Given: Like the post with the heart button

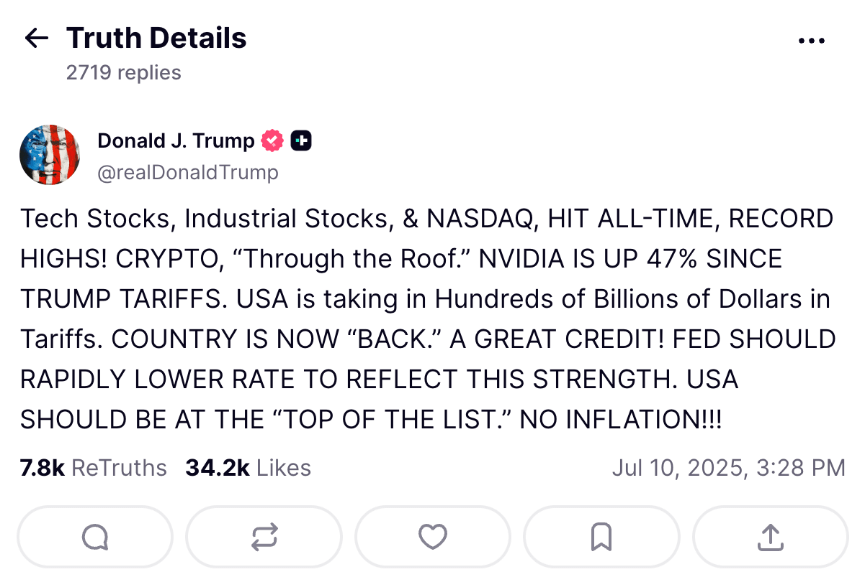Looking at the screenshot, I should [432, 538].
